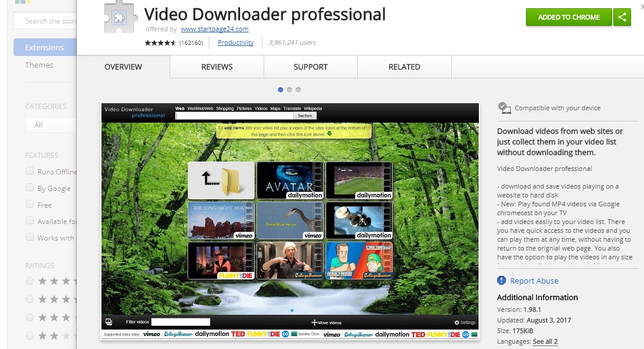The width and height of the screenshot is (644, 349).
Task: Click the Translate link in preview
Action: pos(292,109)
